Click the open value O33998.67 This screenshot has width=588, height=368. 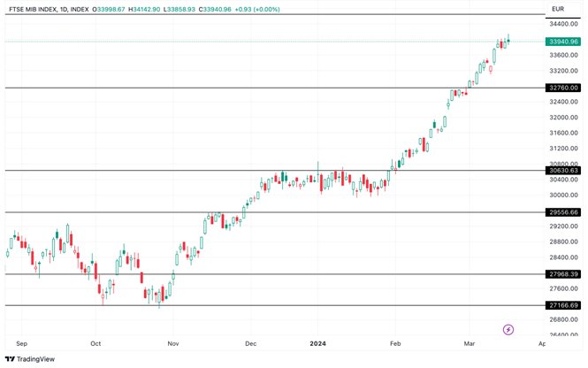[x=109, y=9]
